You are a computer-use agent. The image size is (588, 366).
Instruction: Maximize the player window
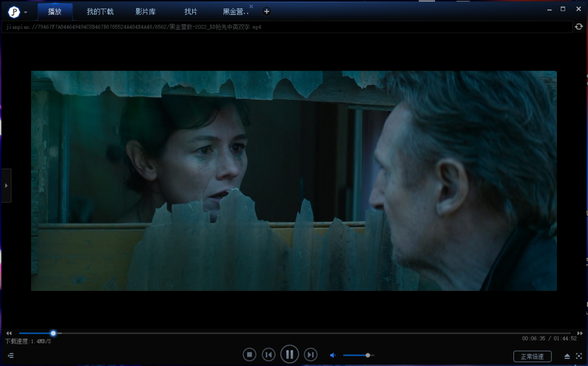pos(563,9)
